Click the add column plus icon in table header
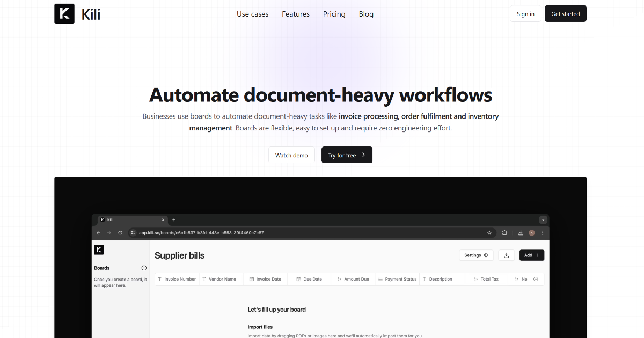 point(536,279)
